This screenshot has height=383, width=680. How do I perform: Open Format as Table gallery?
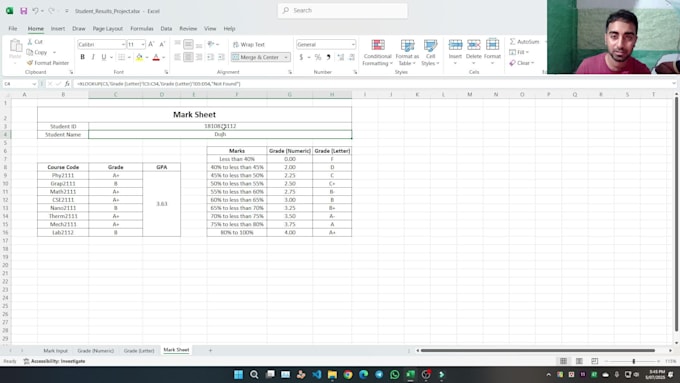[x=407, y=52]
